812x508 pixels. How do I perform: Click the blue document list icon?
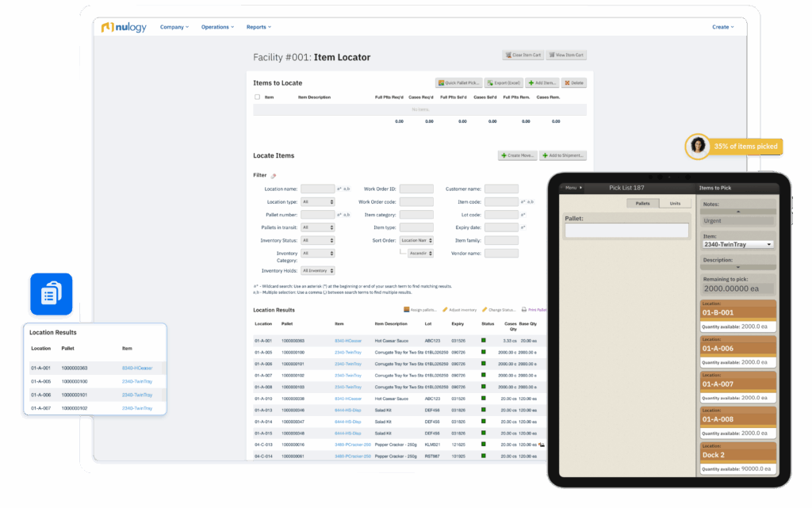pos(51,296)
